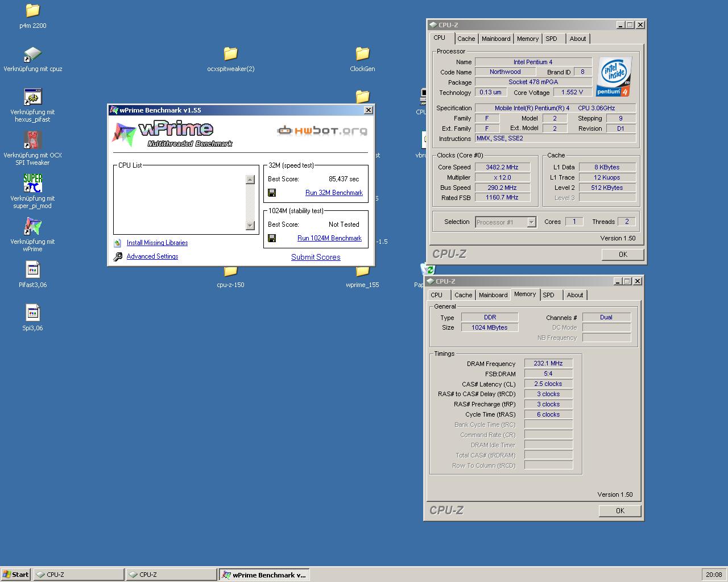
Task: Switch to About tab in upper CPU-Z window
Action: tap(578, 39)
